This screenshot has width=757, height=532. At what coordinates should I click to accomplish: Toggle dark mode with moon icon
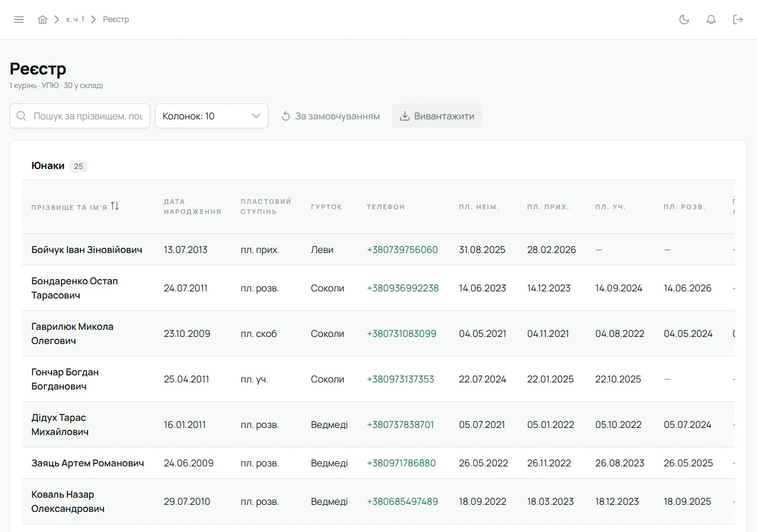[684, 20]
